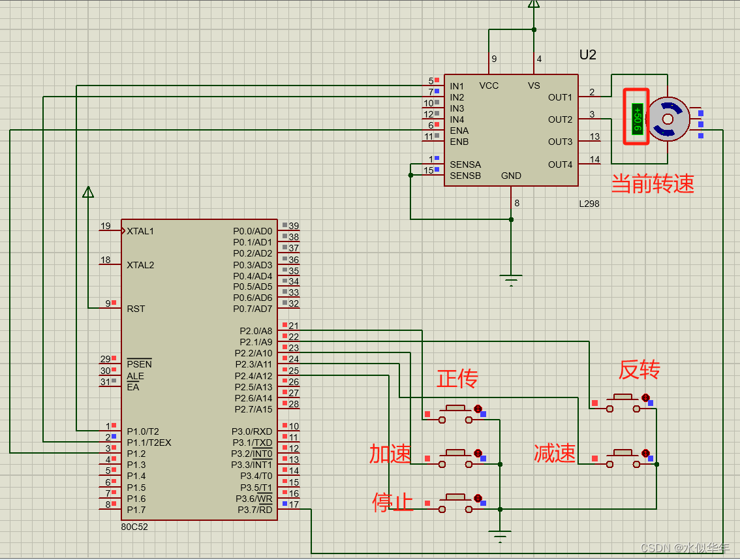Click the ENB pin label on L298
The image size is (740, 560).
pos(459,142)
